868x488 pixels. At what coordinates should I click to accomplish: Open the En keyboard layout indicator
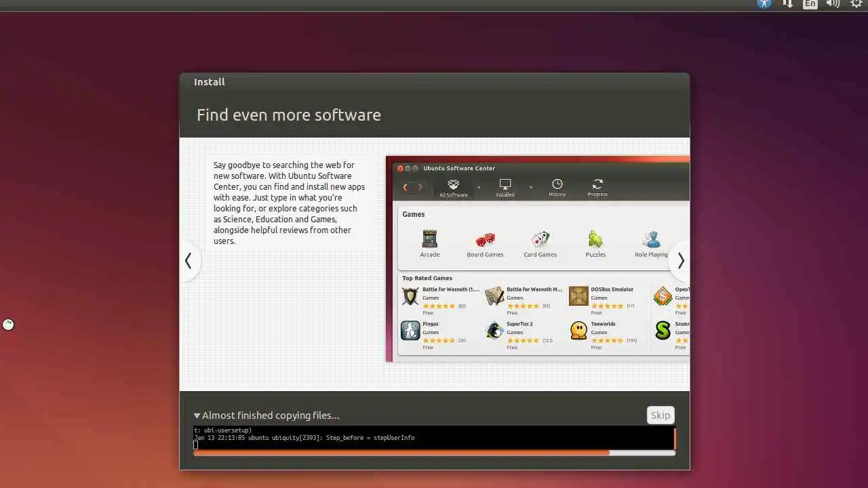click(x=810, y=3)
